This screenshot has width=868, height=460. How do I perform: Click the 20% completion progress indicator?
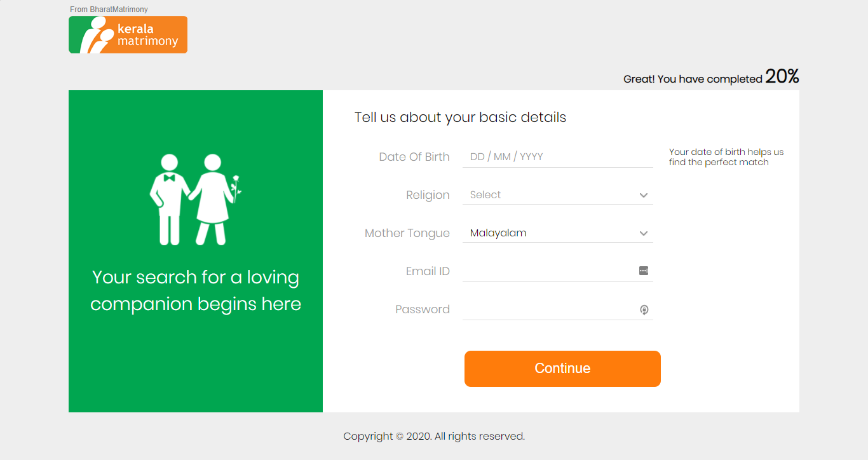(782, 77)
